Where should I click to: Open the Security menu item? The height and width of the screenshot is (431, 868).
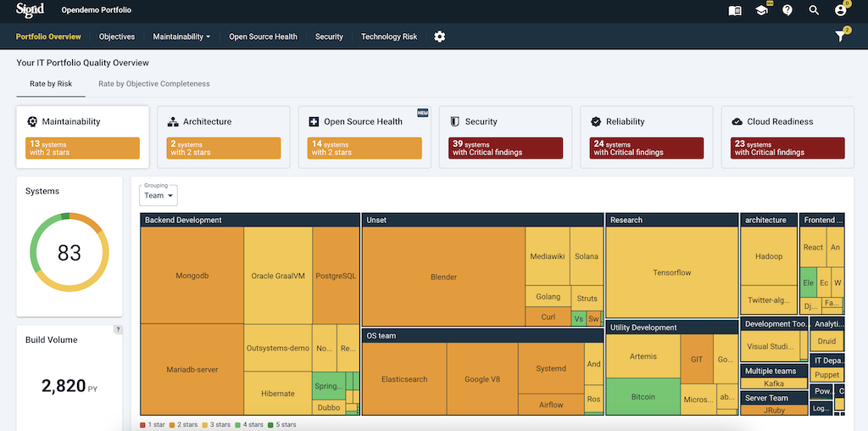click(329, 36)
